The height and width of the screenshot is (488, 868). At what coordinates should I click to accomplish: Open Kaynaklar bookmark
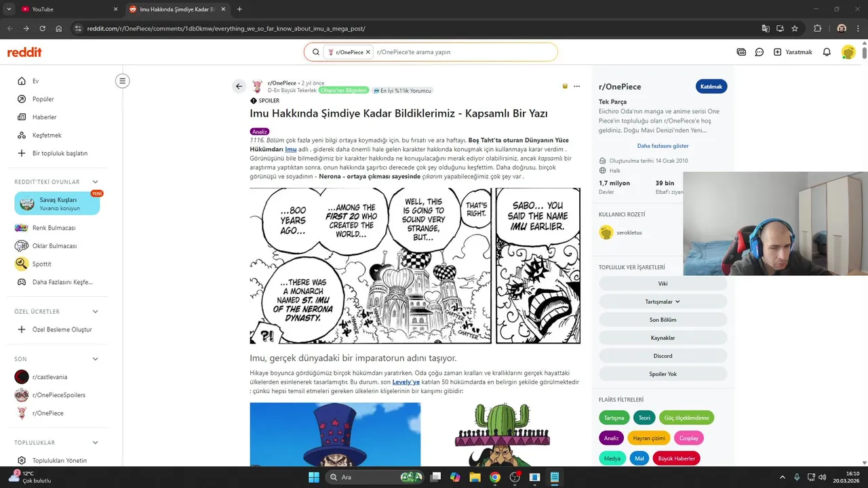coord(663,338)
